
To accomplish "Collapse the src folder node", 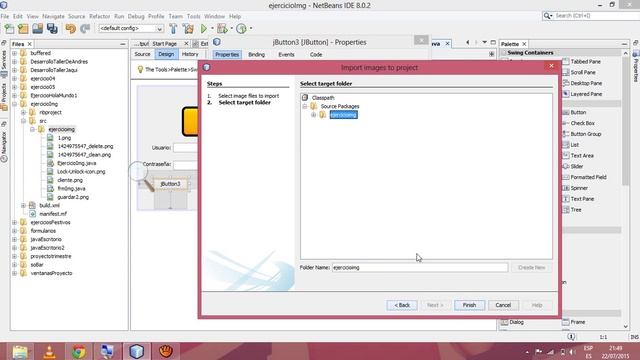I will (x=24, y=121).
